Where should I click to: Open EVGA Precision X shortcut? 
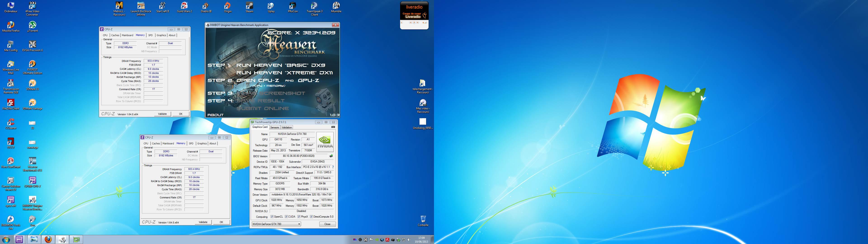(x=32, y=46)
